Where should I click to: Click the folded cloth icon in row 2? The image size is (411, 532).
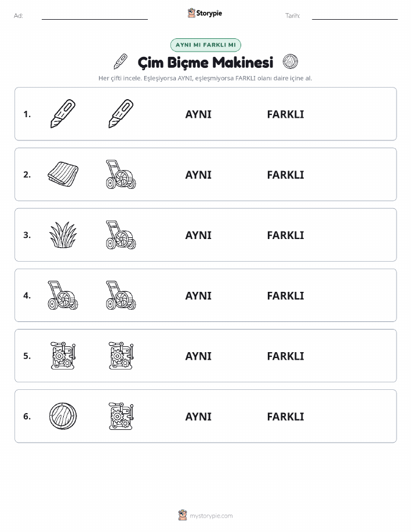coord(63,175)
